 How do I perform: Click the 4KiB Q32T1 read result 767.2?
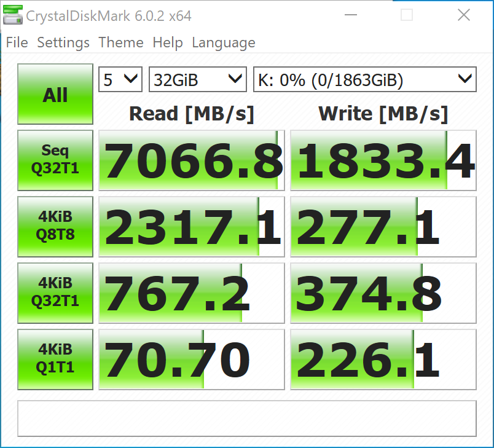point(192,293)
